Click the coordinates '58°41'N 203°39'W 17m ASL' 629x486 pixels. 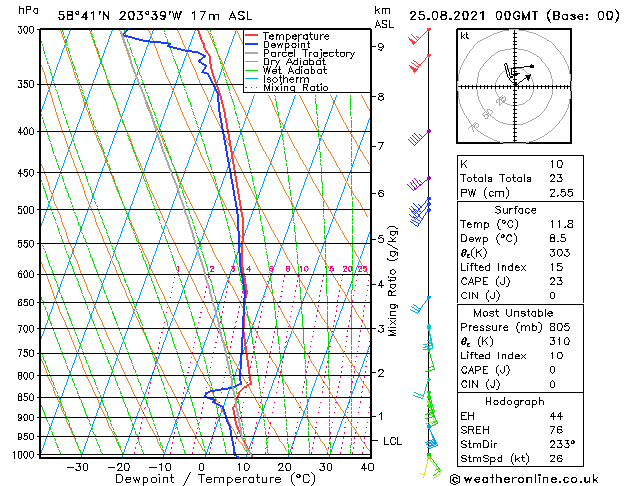pos(155,16)
